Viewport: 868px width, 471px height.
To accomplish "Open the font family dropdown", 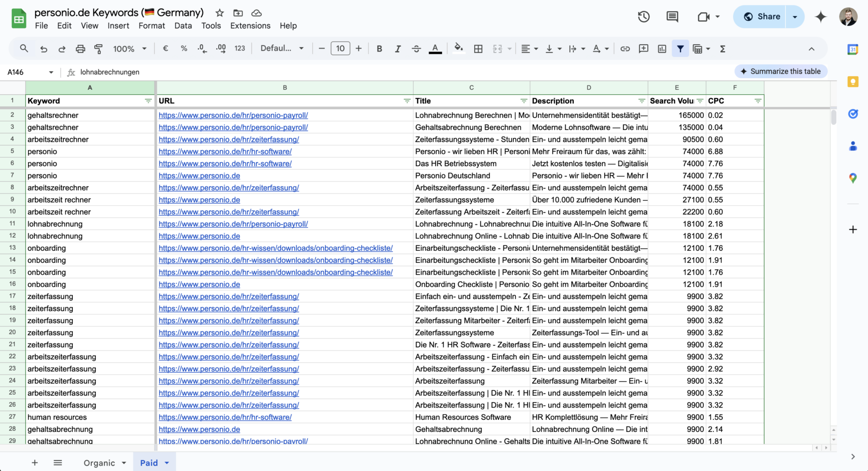I will click(x=282, y=49).
